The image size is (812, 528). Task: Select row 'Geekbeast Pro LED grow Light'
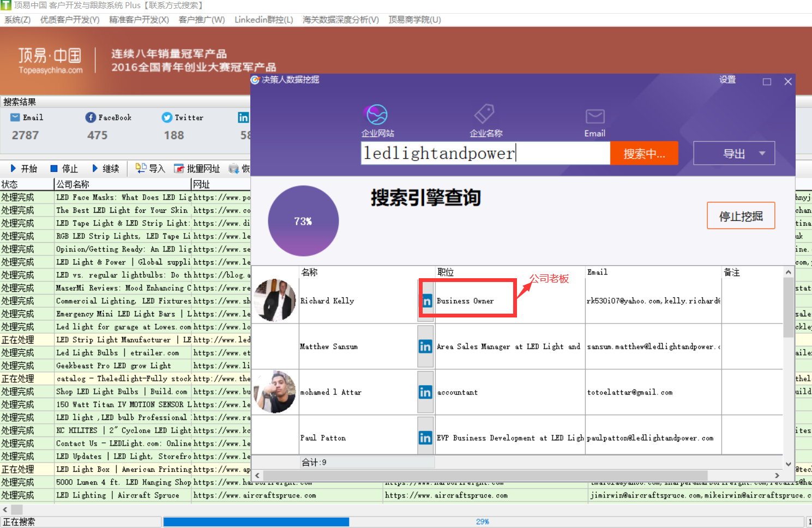click(125, 365)
